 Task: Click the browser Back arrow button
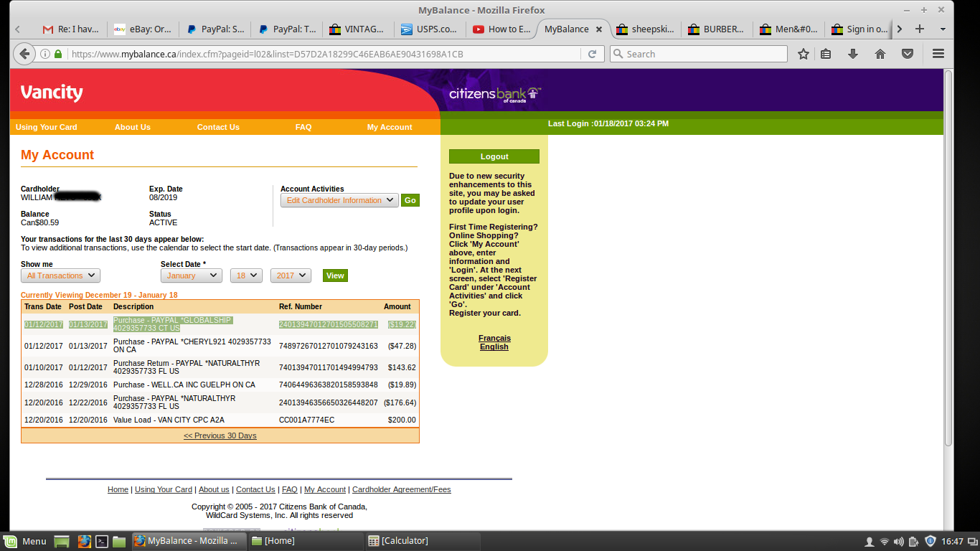24,54
